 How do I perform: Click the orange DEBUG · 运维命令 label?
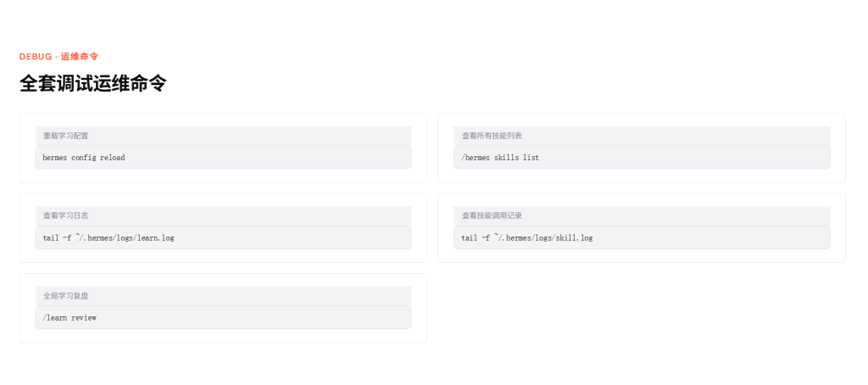click(x=58, y=57)
